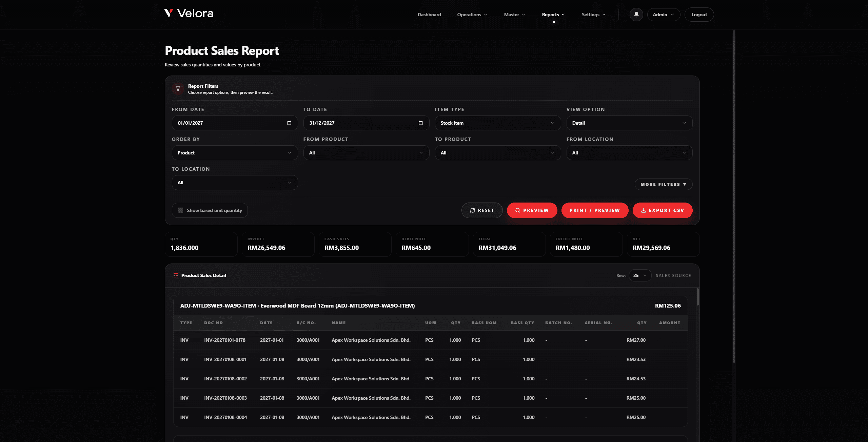Click the page vertical scrollbar

tap(734, 196)
